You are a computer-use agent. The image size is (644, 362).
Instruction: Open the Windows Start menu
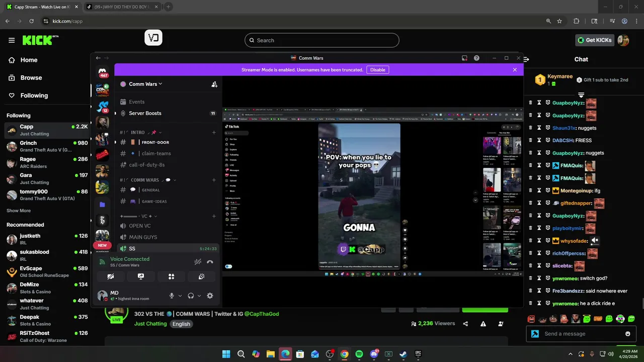click(226, 354)
